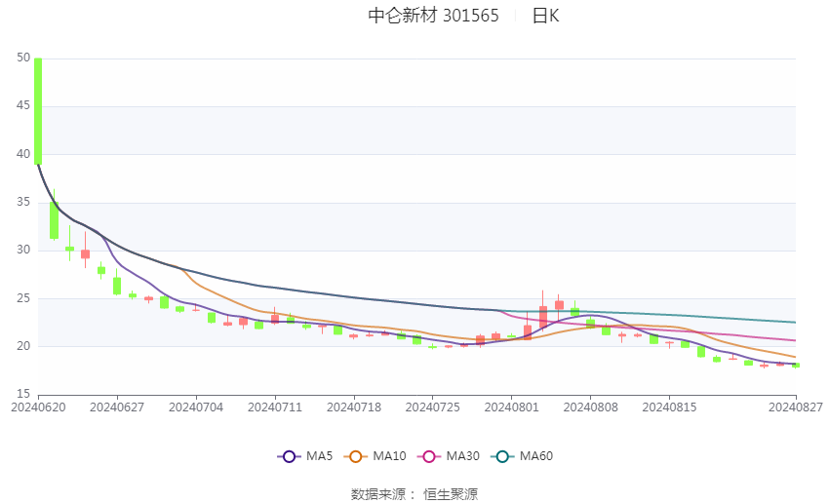The image size is (829, 504).
Task: Toggle the MA5 legend series
Action: pos(305,456)
